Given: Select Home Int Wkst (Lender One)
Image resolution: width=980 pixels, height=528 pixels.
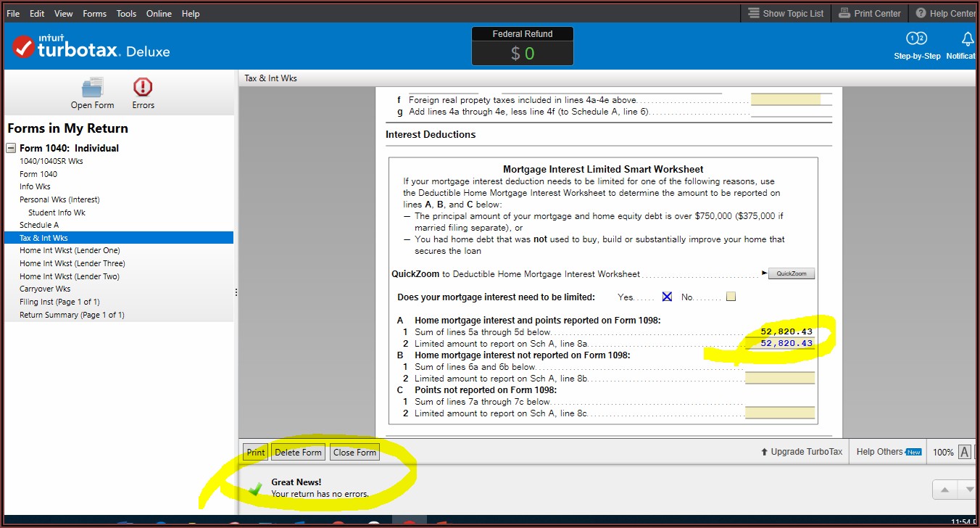Looking at the screenshot, I should (70, 250).
